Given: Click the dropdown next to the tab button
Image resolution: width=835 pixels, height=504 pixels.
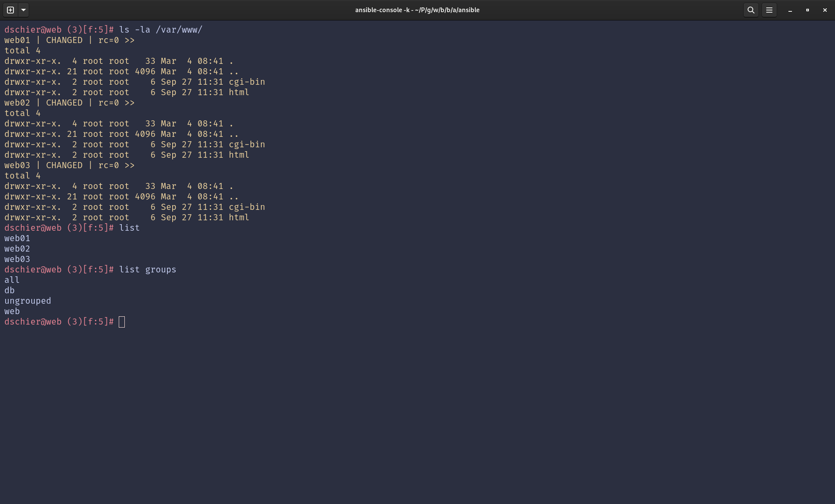Looking at the screenshot, I should pyautogui.click(x=23, y=10).
